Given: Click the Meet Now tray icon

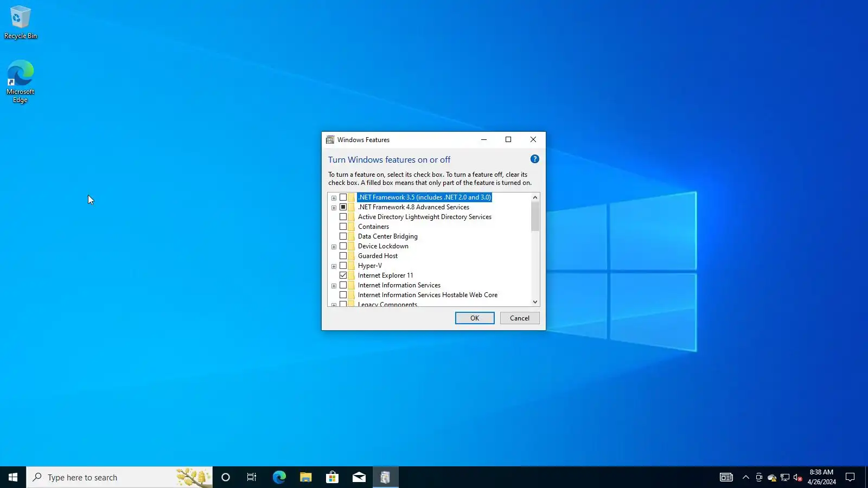Looking at the screenshot, I should pos(759,477).
